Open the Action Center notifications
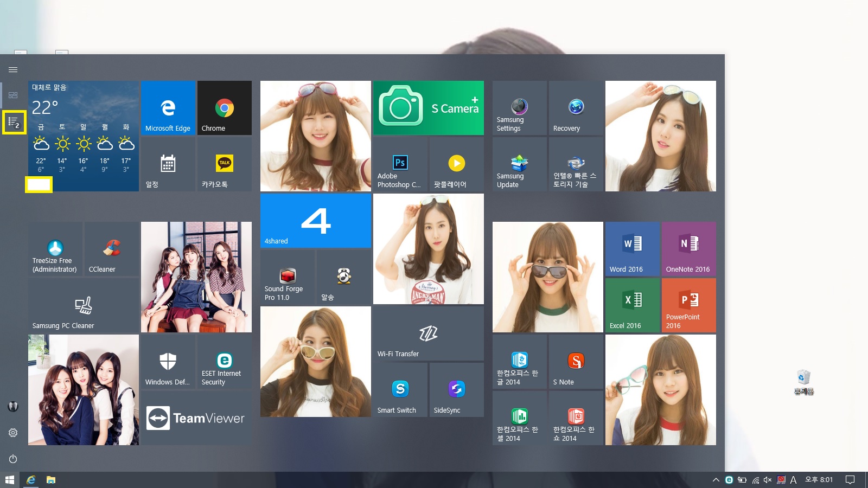This screenshot has height=488, width=868. tap(850, 480)
